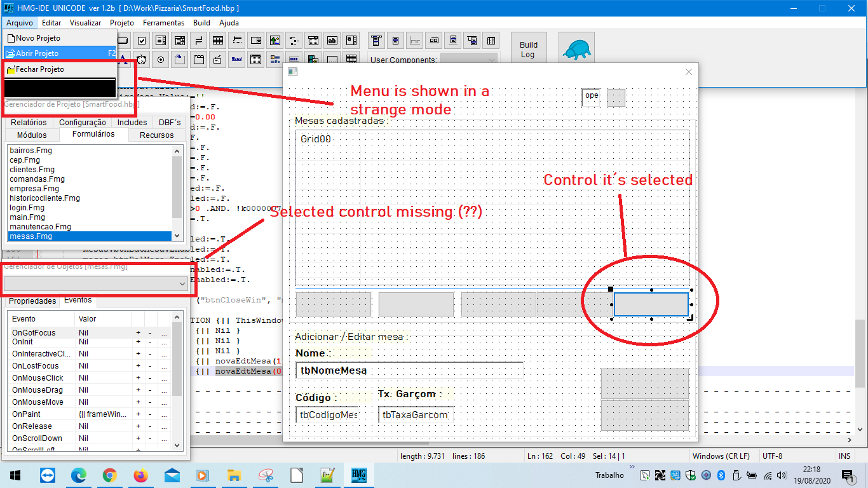Open Google Chrome from the taskbar
The height and width of the screenshot is (488, 868).
click(109, 475)
